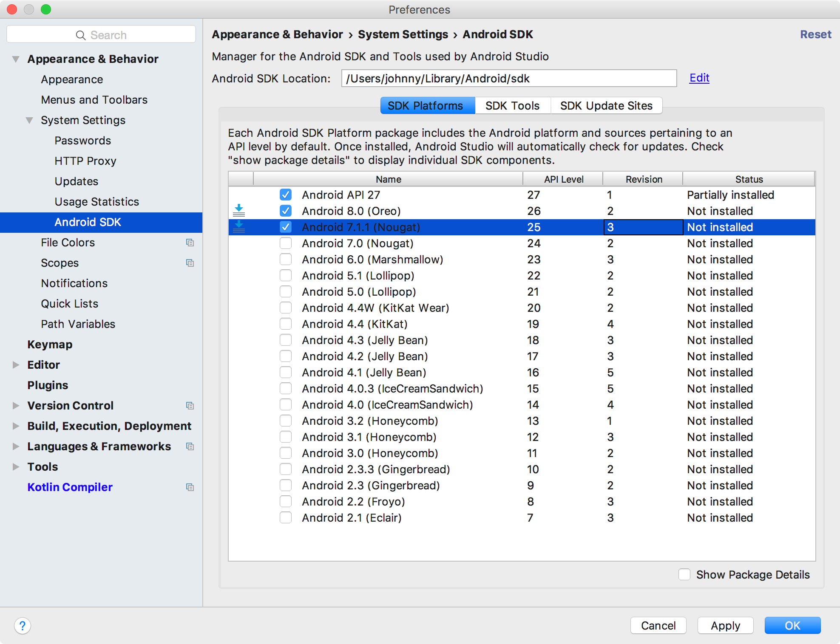
Task: Open the Keymap settings page
Action: pos(50,345)
